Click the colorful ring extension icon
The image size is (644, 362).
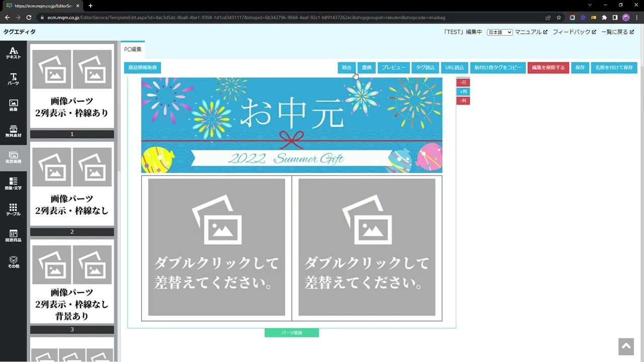(x=573, y=18)
